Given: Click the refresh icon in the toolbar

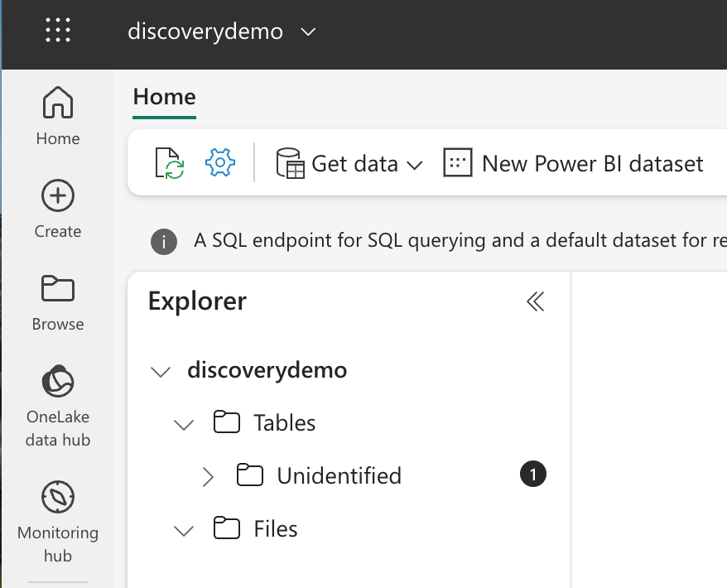Looking at the screenshot, I should (170, 163).
